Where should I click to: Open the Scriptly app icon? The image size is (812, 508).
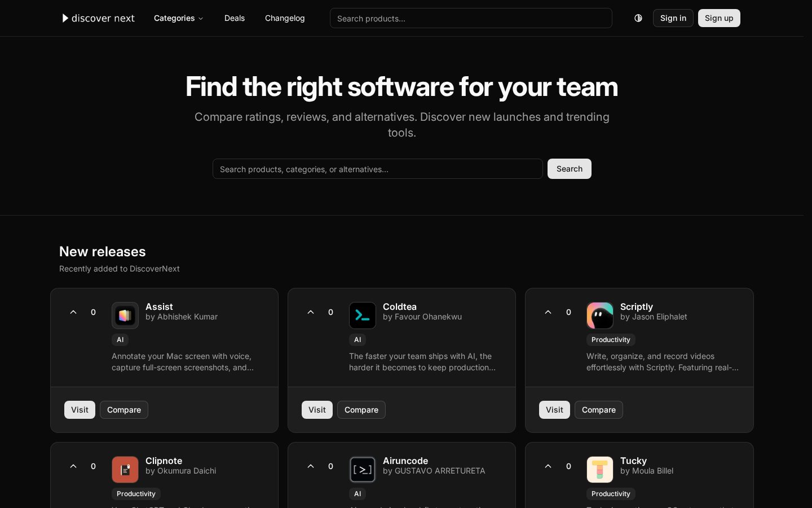point(600,316)
